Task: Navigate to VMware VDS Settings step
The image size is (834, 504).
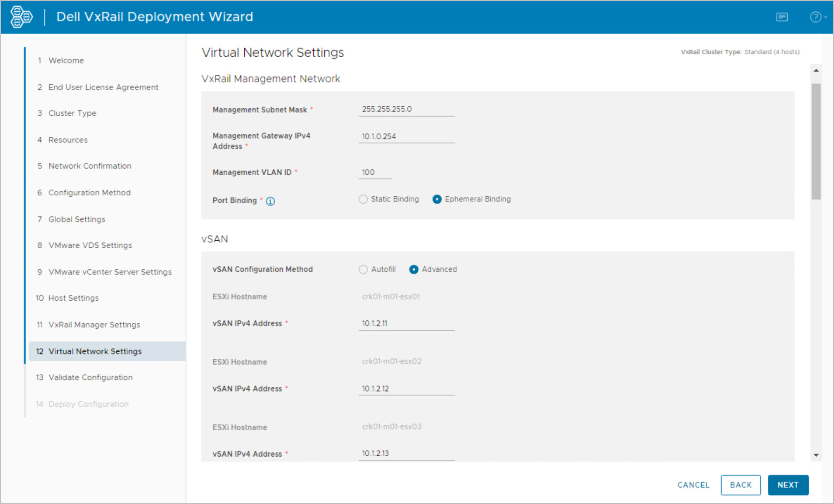Action: click(x=90, y=245)
